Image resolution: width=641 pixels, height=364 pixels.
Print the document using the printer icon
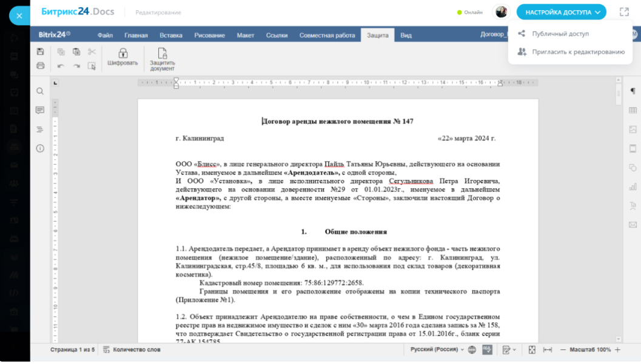(40, 65)
